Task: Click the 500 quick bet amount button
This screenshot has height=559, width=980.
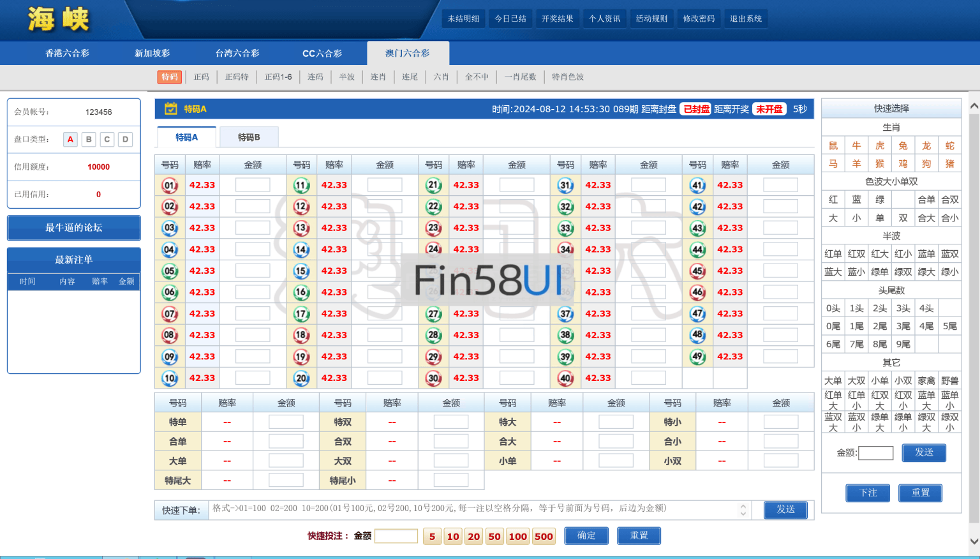Action: pyautogui.click(x=544, y=537)
